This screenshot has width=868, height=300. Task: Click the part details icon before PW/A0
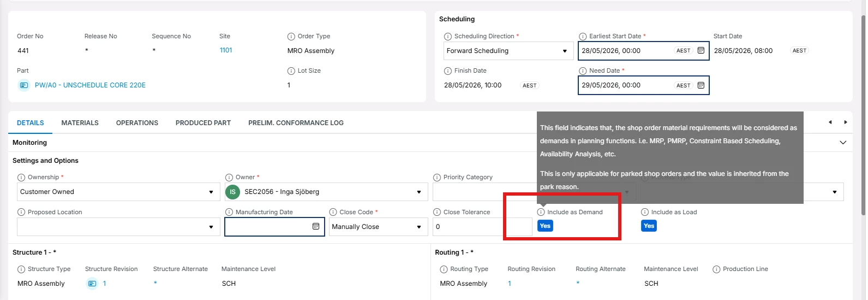pos(24,85)
